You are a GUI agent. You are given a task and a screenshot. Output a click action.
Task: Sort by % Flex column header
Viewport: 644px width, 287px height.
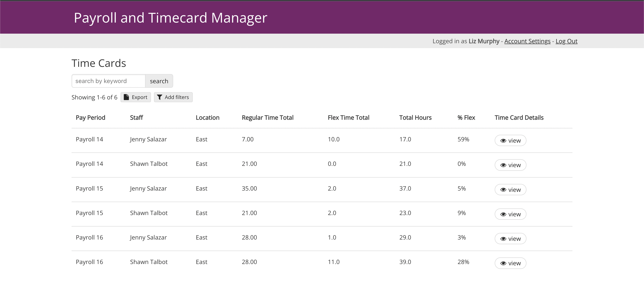click(466, 118)
